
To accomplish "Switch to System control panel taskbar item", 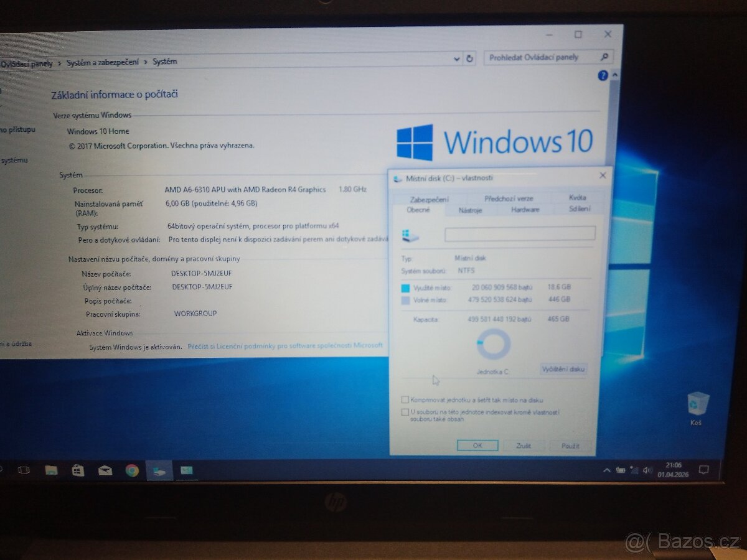I will 186,471.
